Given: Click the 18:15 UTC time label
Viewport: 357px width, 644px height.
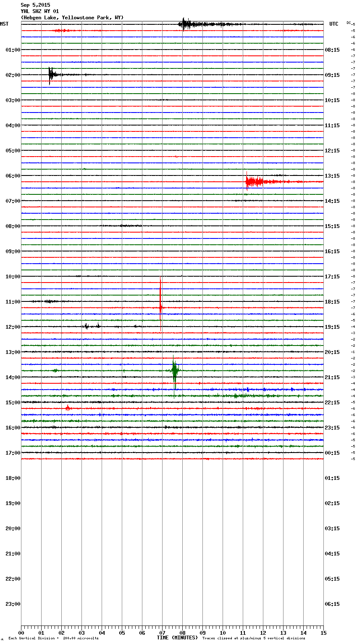Looking at the screenshot, I should point(332,302).
